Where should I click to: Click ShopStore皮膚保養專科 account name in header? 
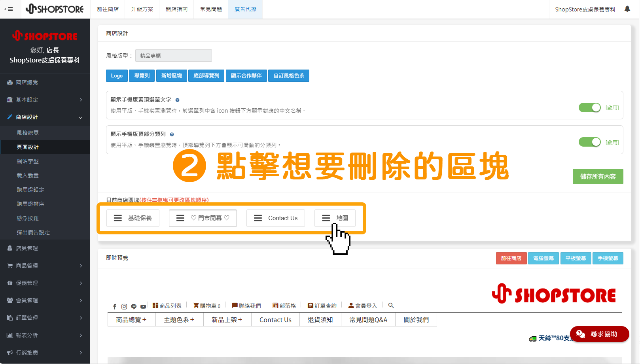coord(585,9)
